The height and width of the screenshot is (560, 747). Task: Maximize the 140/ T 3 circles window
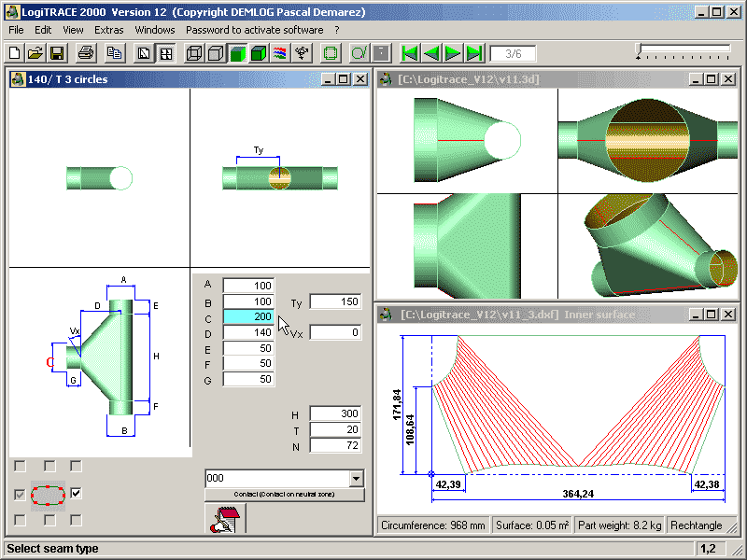click(x=344, y=79)
